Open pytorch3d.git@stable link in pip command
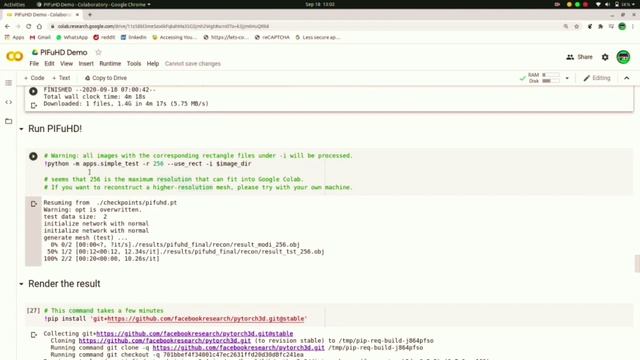 click(206, 318)
